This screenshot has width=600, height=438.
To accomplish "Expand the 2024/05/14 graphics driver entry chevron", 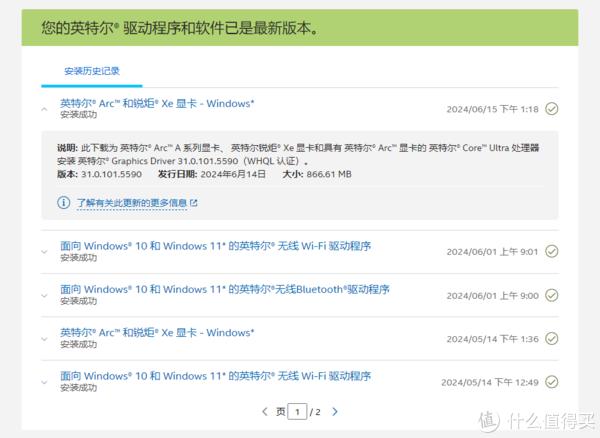I will click(x=44, y=338).
